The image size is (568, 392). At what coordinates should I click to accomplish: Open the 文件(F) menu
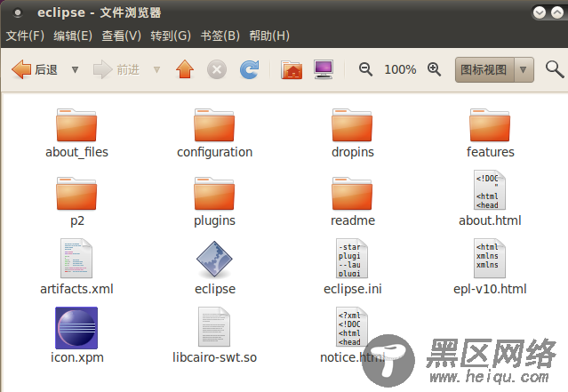click(25, 36)
